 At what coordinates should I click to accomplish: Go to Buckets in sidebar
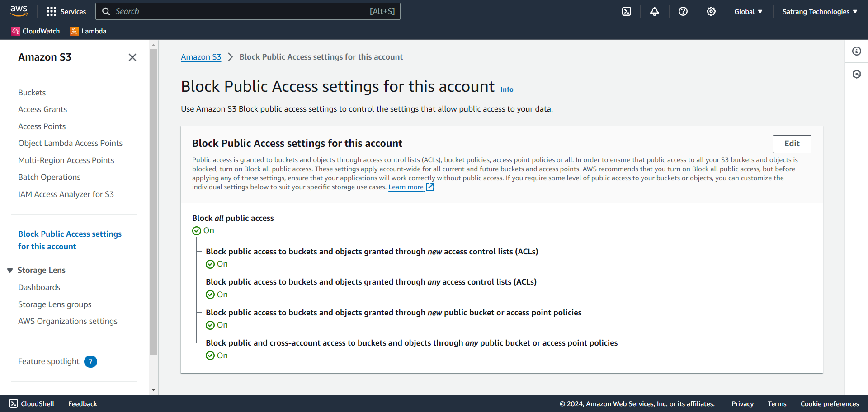point(32,93)
